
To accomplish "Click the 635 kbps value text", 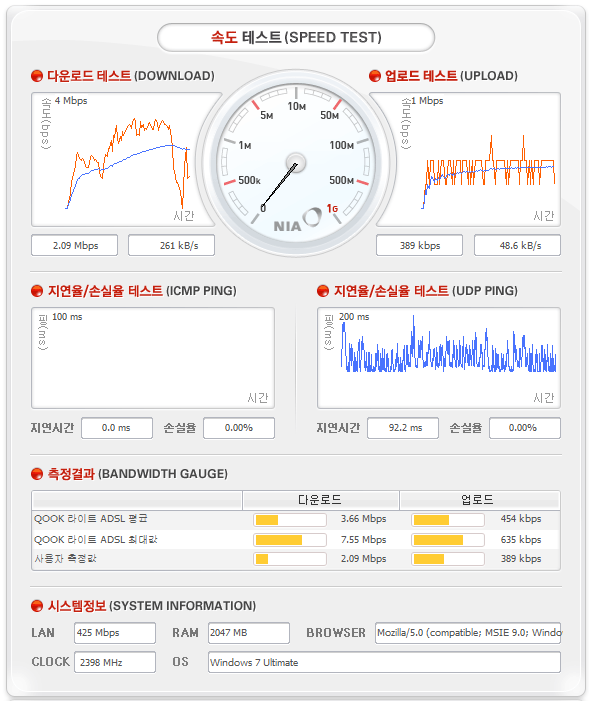I will (521, 540).
